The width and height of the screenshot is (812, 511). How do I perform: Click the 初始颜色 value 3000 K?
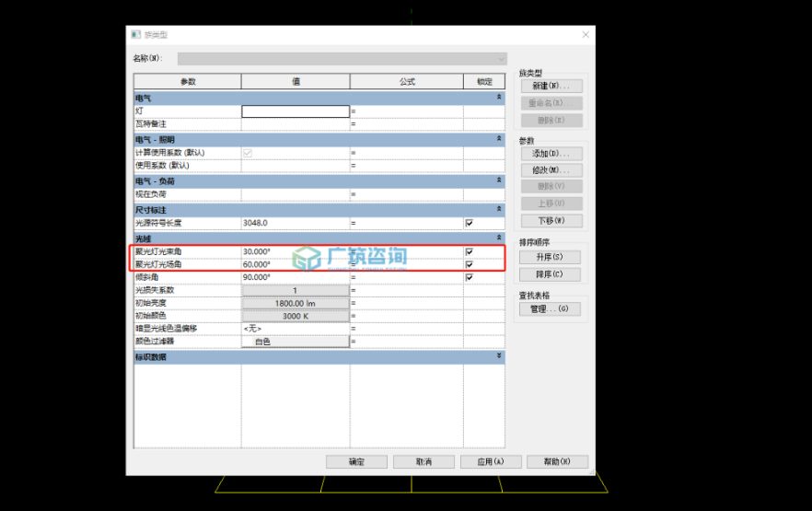click(x=296, y=316)
